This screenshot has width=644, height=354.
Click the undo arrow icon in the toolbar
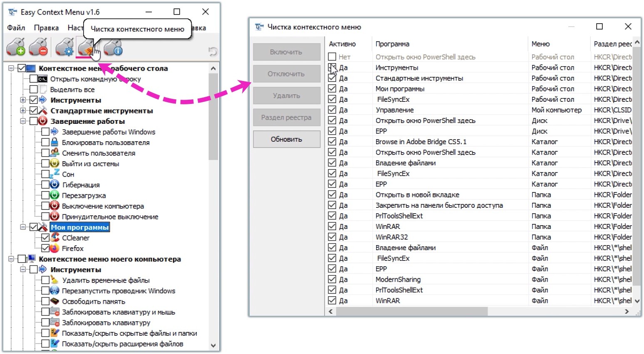tap(213, 52)
